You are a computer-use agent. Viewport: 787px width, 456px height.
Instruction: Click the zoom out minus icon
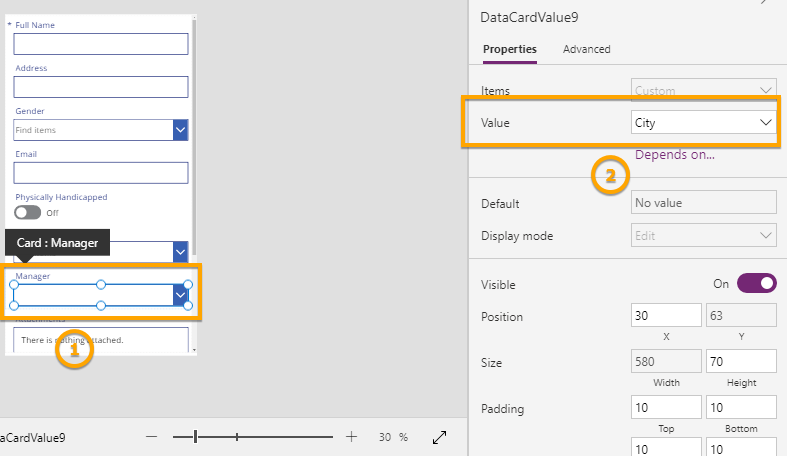(151, 437)
